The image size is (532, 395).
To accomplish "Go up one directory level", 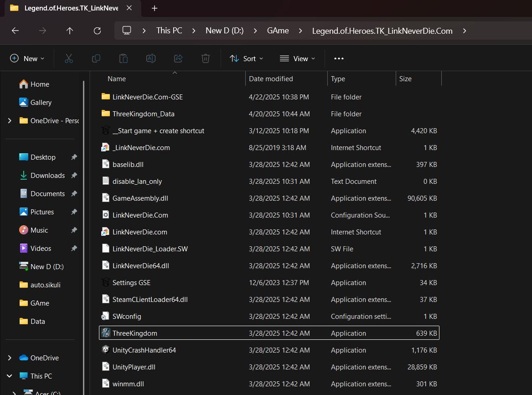I will click(70, 31).
